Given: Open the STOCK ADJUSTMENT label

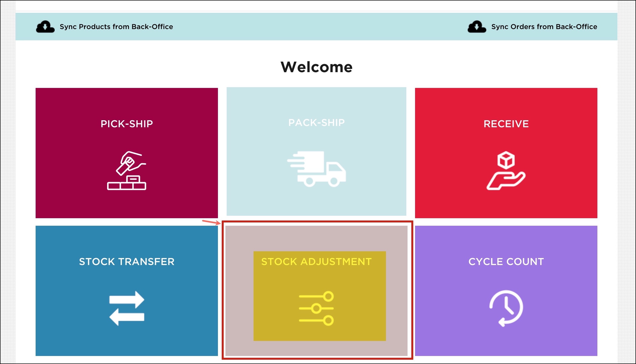Looking at the screenshot, I should point(316,262).
